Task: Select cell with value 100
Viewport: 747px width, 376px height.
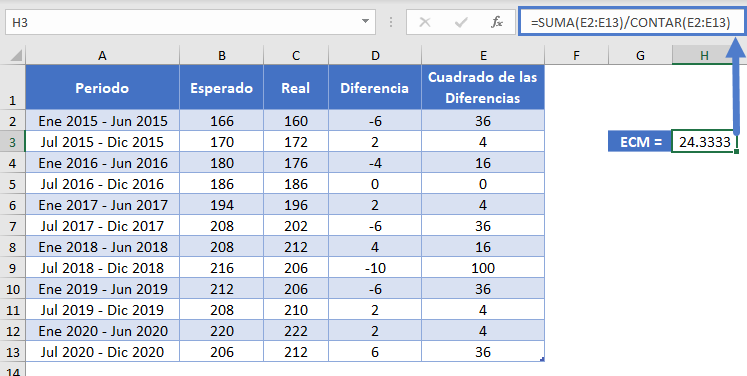Action: 483,268
